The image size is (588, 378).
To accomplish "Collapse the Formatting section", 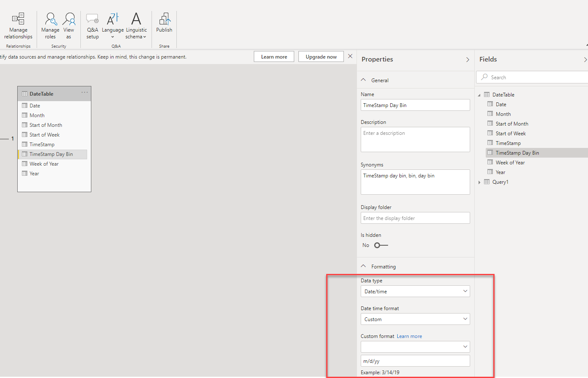I will click(364, 266).
